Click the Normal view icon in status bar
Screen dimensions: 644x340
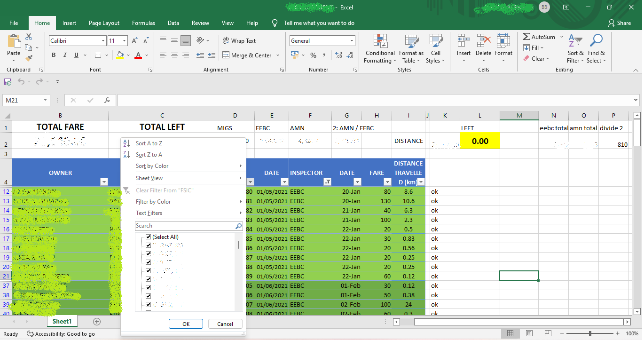coord(510,333)
